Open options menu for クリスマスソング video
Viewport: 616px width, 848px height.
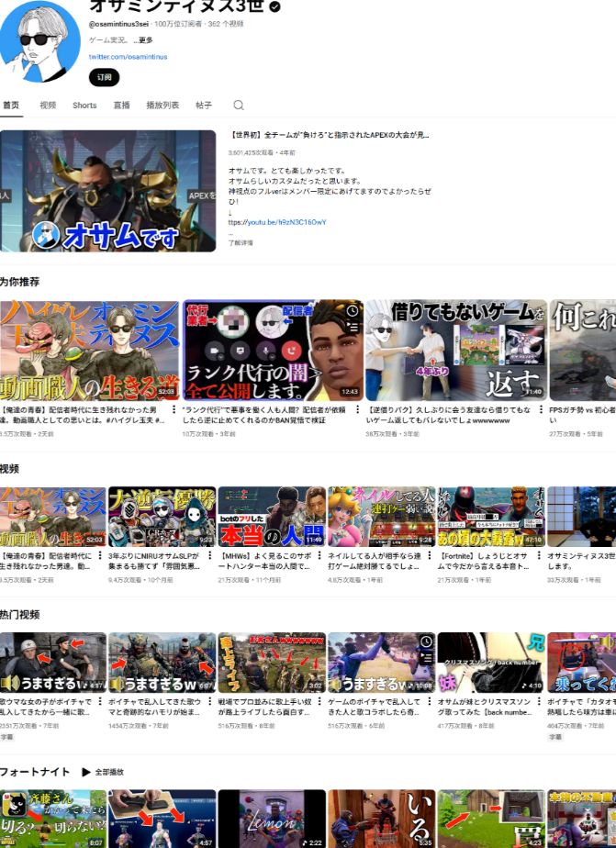click(539, 701)
